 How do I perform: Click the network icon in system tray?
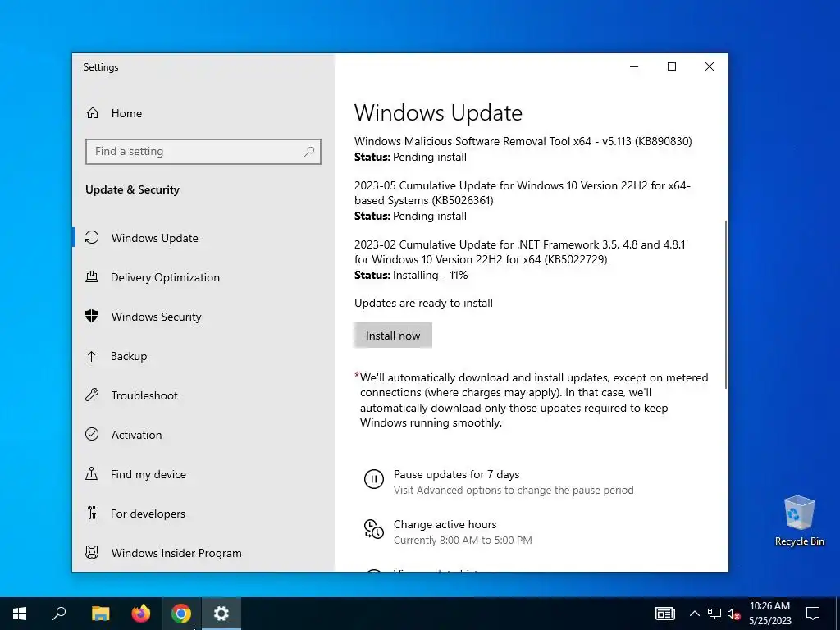pyautogui.click(x=714, y=614)
